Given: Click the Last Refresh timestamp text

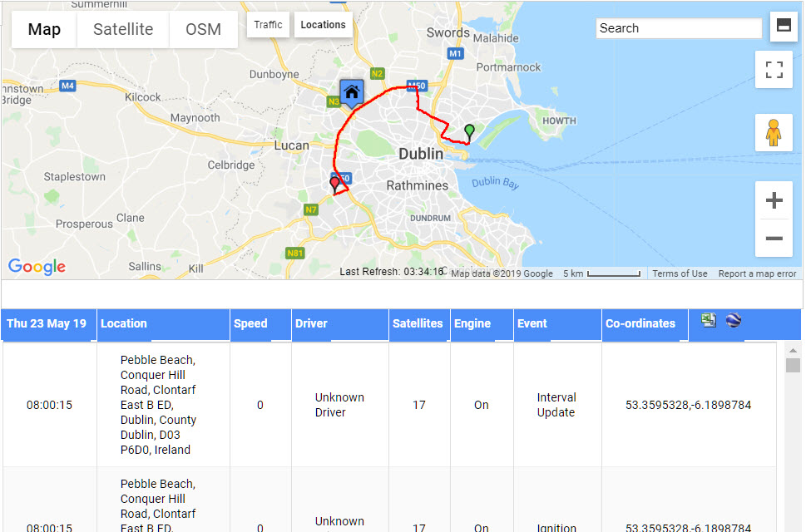Looking at the screenshot, I should tap(392, 272).
